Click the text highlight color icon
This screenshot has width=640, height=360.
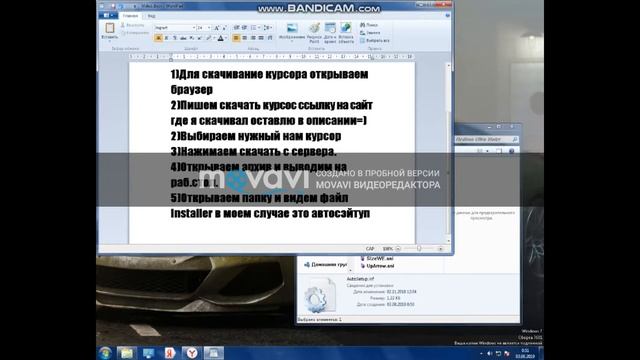[x=208, y=38]
